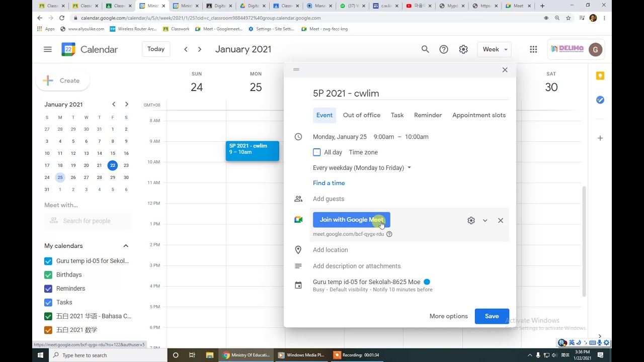Toggle 五白 2021 数学 calendar checkbox
This screenshot has width=644, height=362.
[48, 330]
